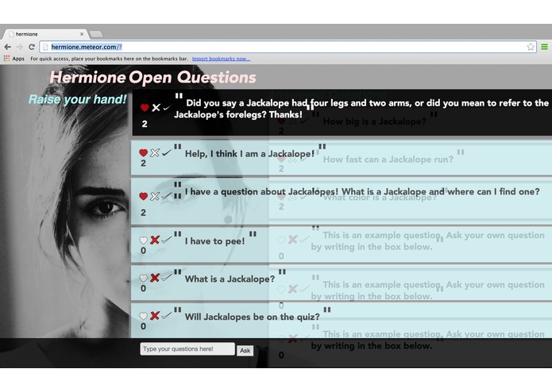The height and width of the screenshot is (392, 552).
Task: Click the text 'What is a Jackalope?'
Action: [230, 279]
